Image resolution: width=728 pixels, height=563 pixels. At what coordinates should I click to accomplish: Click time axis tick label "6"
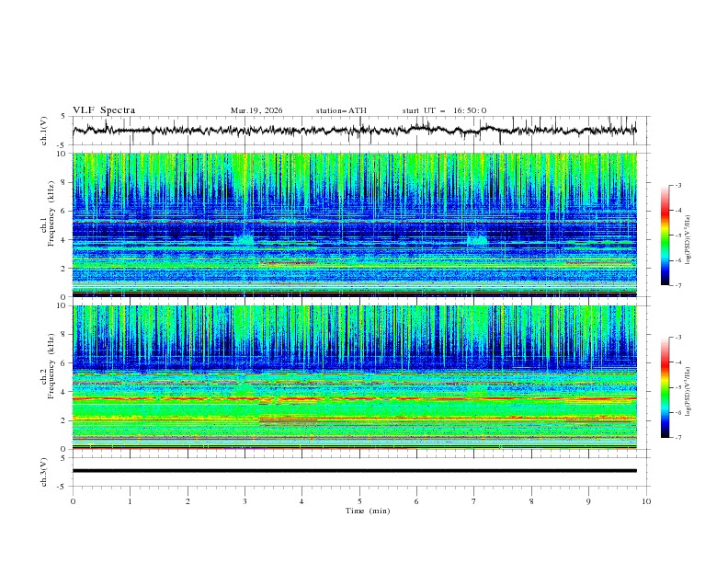416,501
